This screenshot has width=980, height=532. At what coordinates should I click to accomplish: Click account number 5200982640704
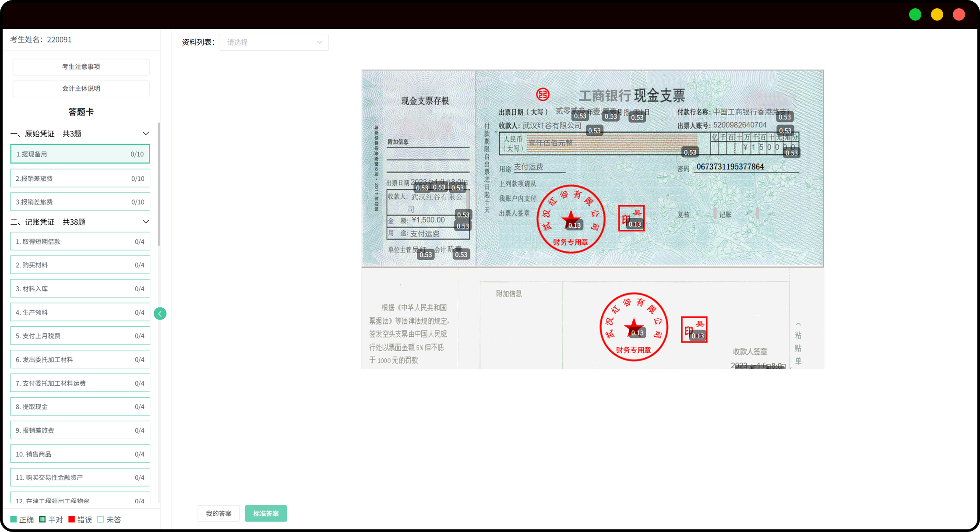(740, 125)
